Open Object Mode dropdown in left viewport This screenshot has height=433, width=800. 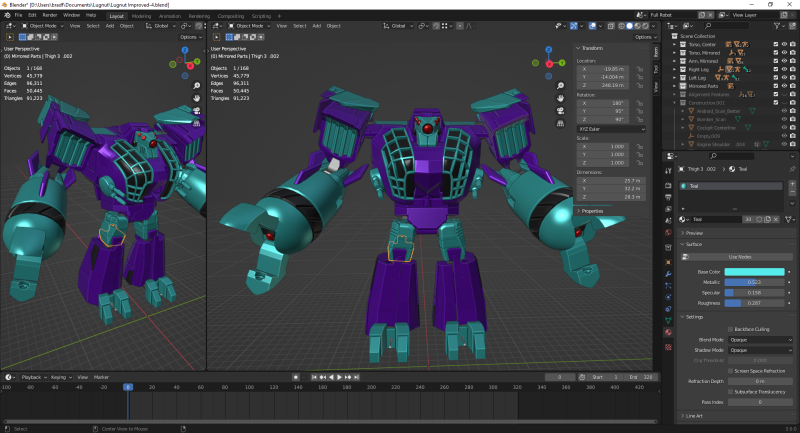pos(42,26)
